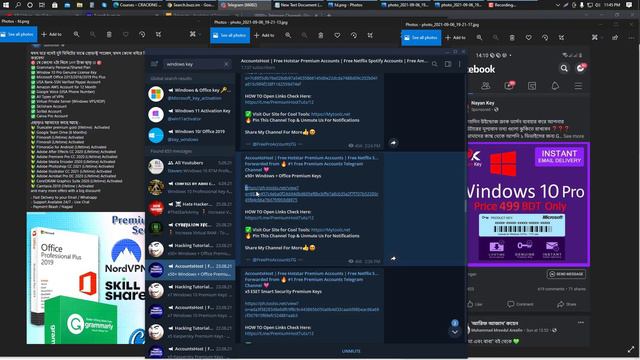Viewport: 640px width, 360px height.
Task: Open the Telegram hamburger menu icon
Action: pos(154,64)
